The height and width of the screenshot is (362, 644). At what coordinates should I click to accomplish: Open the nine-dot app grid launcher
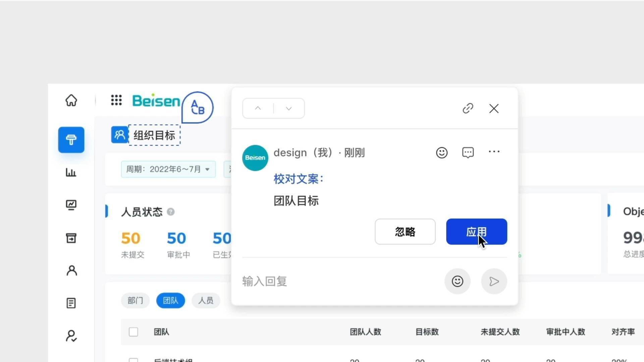(x=116, y=100)
